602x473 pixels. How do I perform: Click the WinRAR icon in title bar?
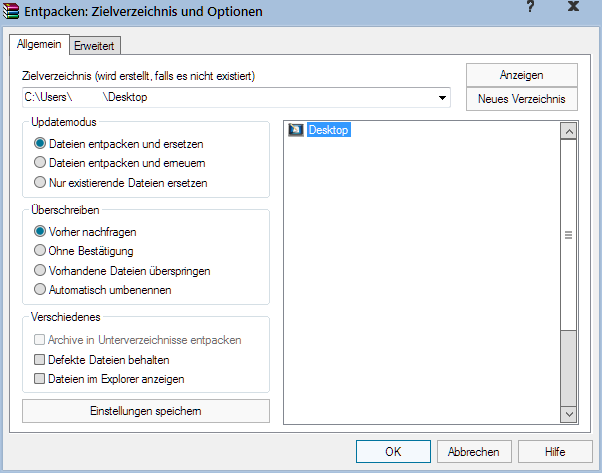click(13, 12)
